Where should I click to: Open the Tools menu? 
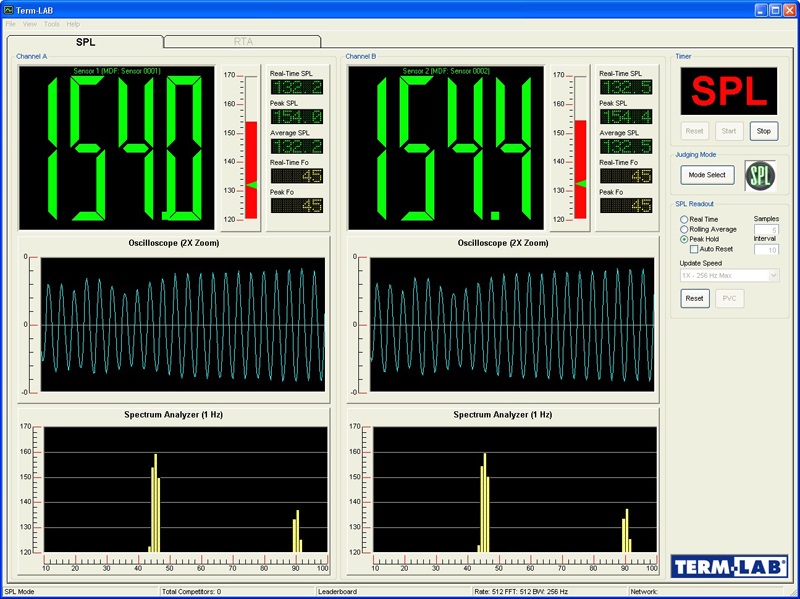point(51,23)
